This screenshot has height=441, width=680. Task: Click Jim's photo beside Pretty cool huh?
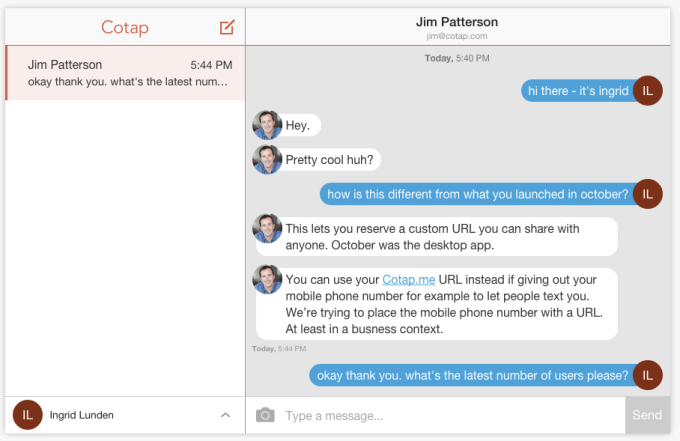tap(267, 160)
